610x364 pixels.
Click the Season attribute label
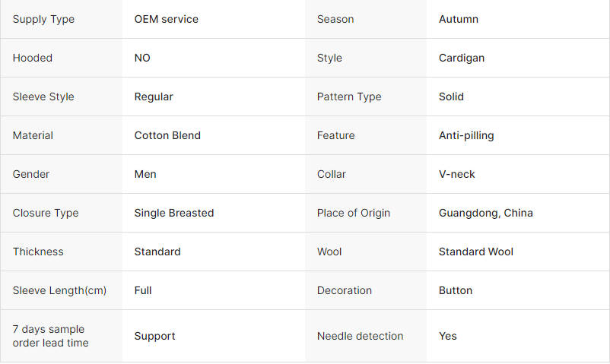tap(335, 19)
